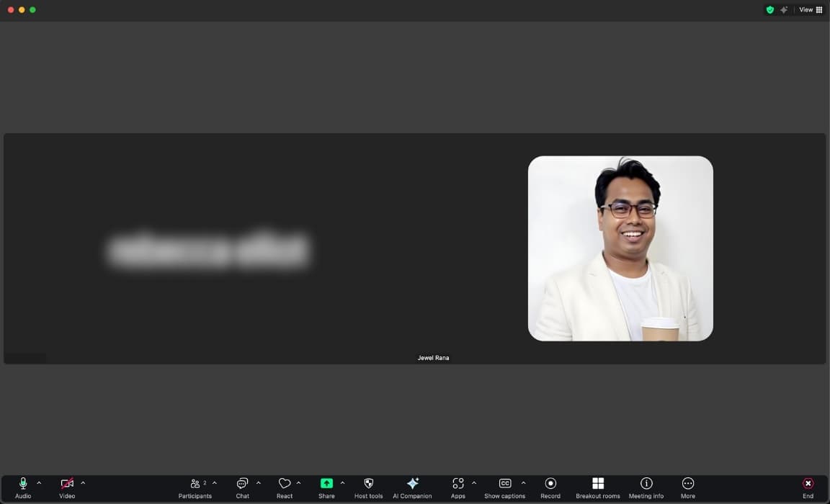Expand the audio options arrow
This screenshot has height=504, width=830.
(39, 483)
